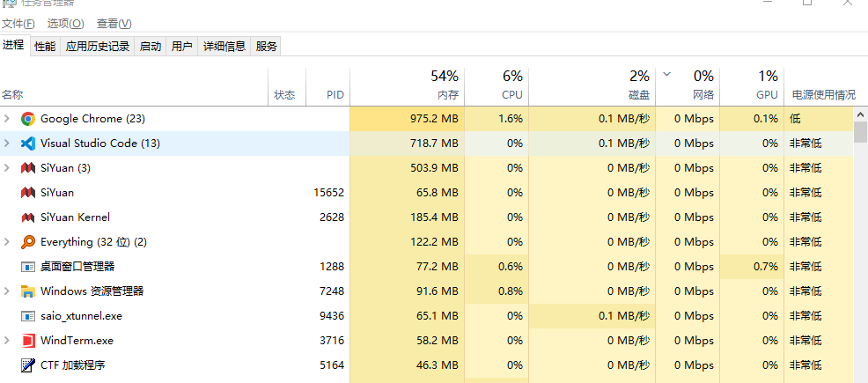Screen dimensions: 868x383
Task: Expand the SiYuan (3) process group
Action: click(7, 168)
